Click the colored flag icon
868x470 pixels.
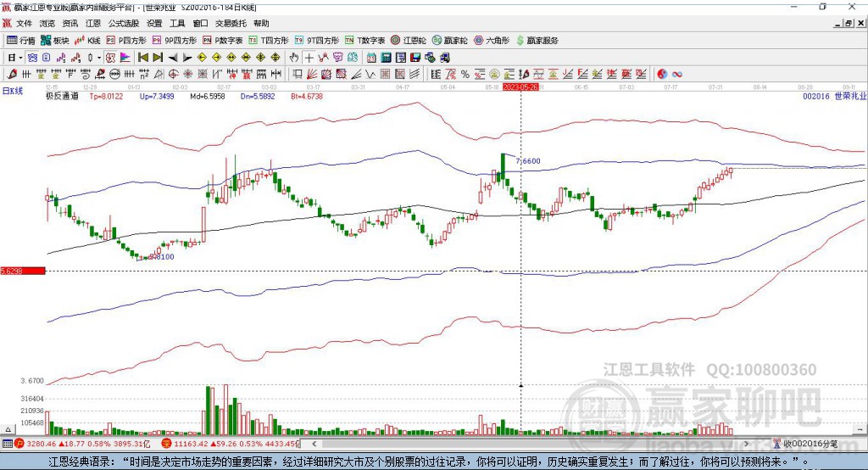[x=125, y=58]
